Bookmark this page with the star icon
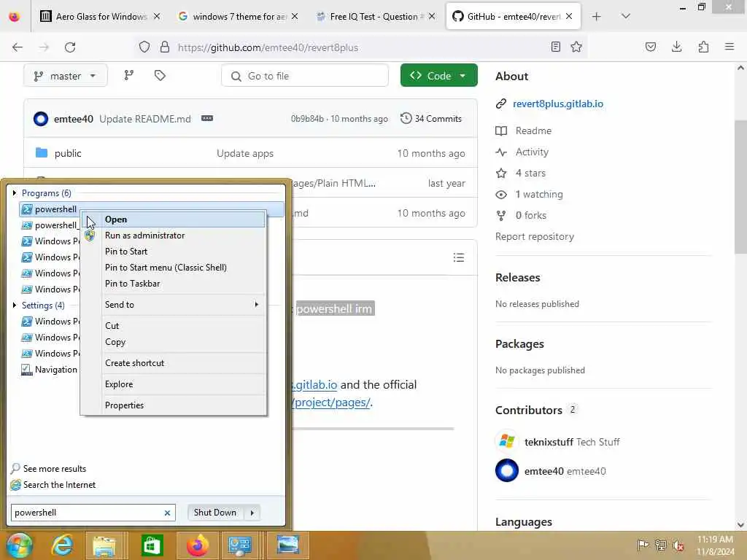 pyautogui.click(x=576, y=47)
